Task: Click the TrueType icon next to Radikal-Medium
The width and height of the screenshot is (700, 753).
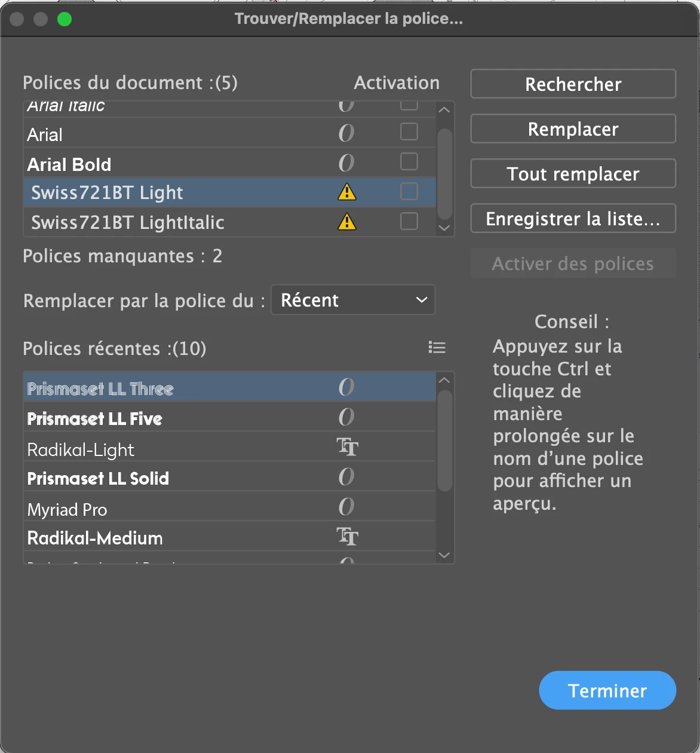Action: [347, 537]
